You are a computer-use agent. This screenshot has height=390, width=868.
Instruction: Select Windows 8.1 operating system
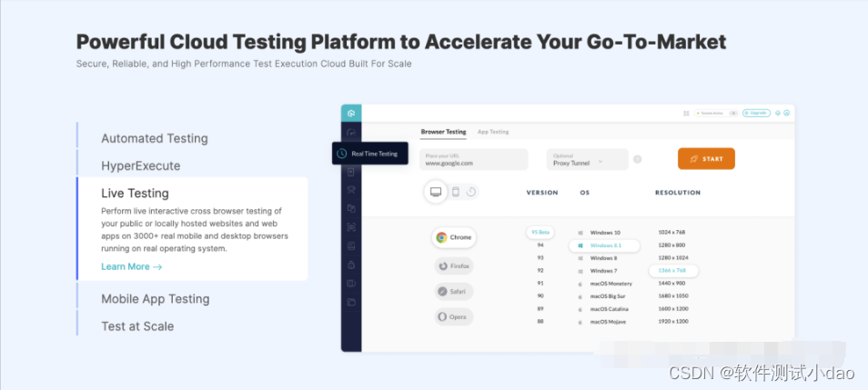[x=604, y=245]
